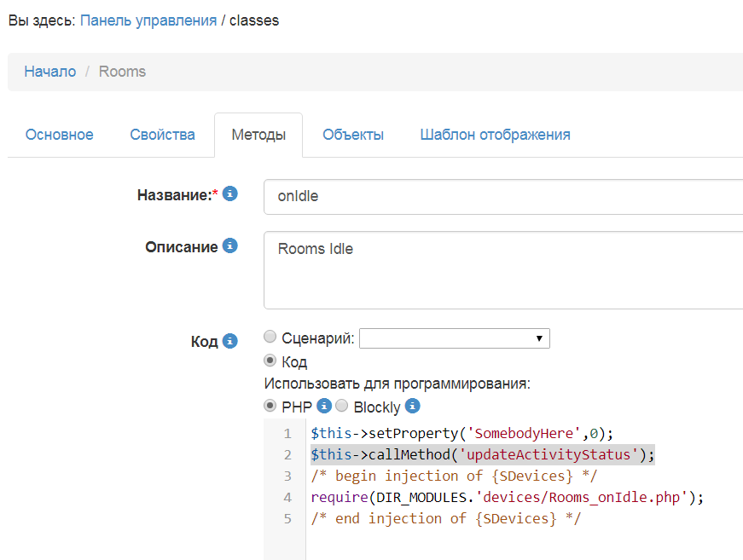Select the Код radio button
Viewport: 743px width, 560px height.
coord(270,361)
